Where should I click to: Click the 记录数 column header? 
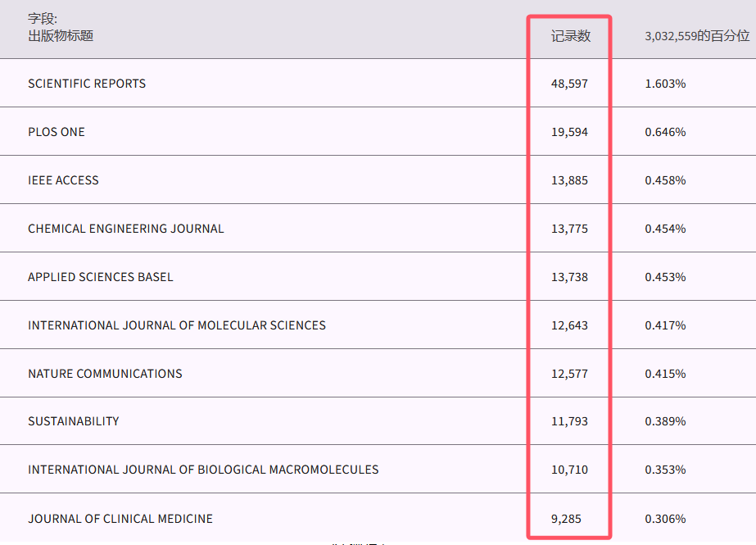point(570,36)
